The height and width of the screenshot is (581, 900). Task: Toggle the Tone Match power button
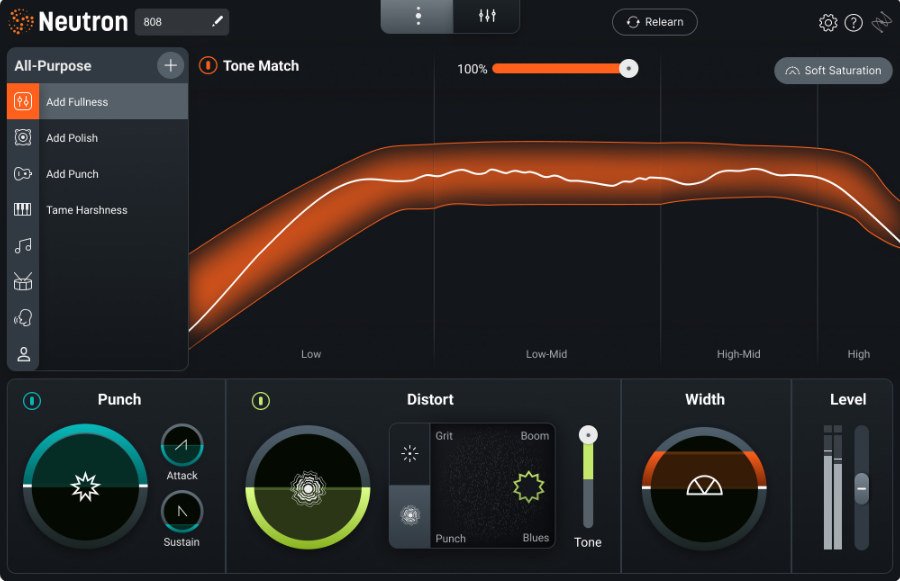pyautogui.click(x=208, y=66)
